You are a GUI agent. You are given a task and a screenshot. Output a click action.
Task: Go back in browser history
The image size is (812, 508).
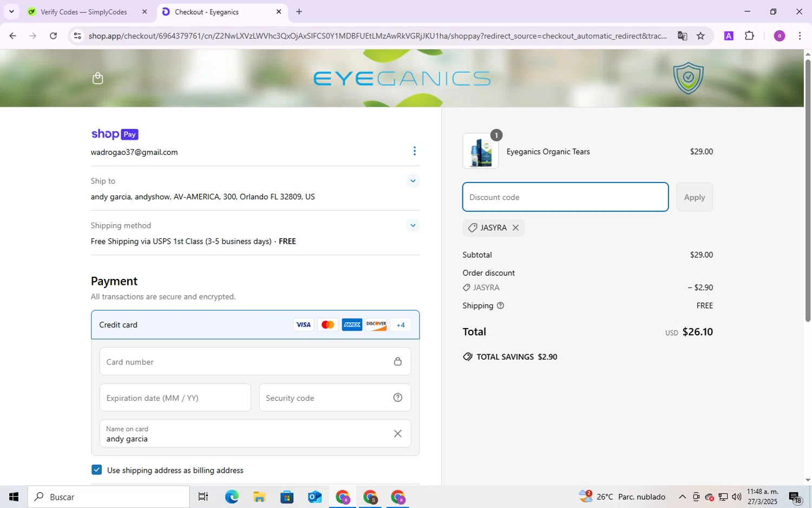(12, 36)
